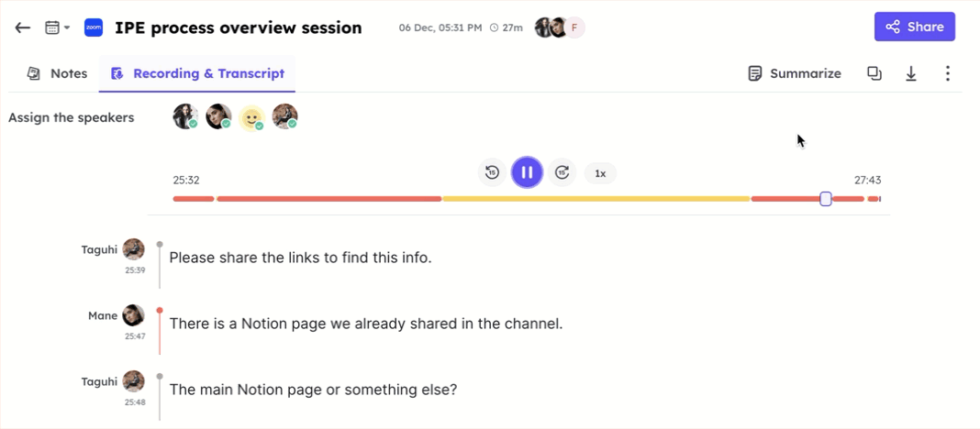Image resolution: width=980 pixels, height=429 pixels.
Task: Go back using the left arrow
Action: click(23, 27)
